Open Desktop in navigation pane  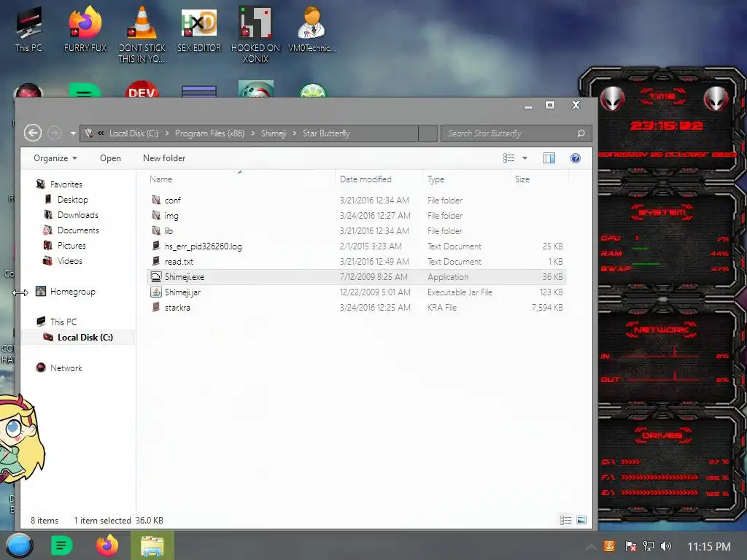pyautogui.click(x=72, y=200)
